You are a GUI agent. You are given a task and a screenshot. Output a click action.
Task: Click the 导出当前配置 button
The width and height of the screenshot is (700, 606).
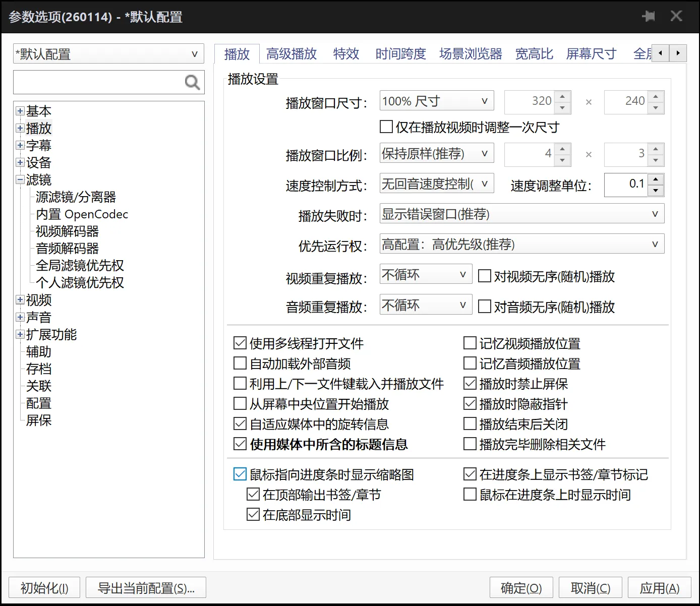tap(146, 587)
